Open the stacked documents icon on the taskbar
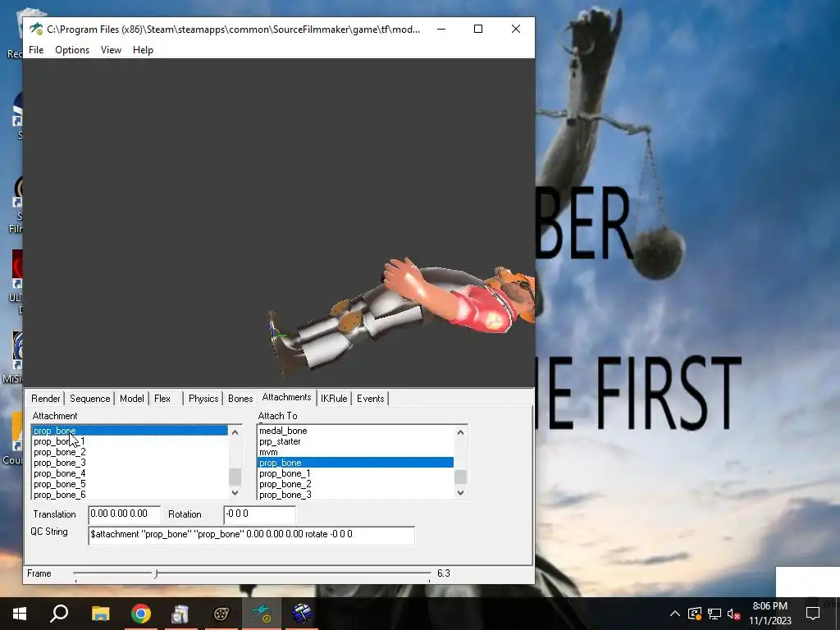This screenshot has width=840, height=630. 180,614
